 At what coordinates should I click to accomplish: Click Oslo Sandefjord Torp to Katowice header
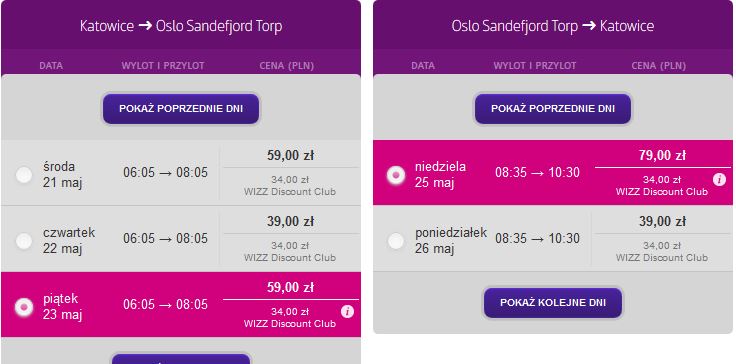(553, 25)
